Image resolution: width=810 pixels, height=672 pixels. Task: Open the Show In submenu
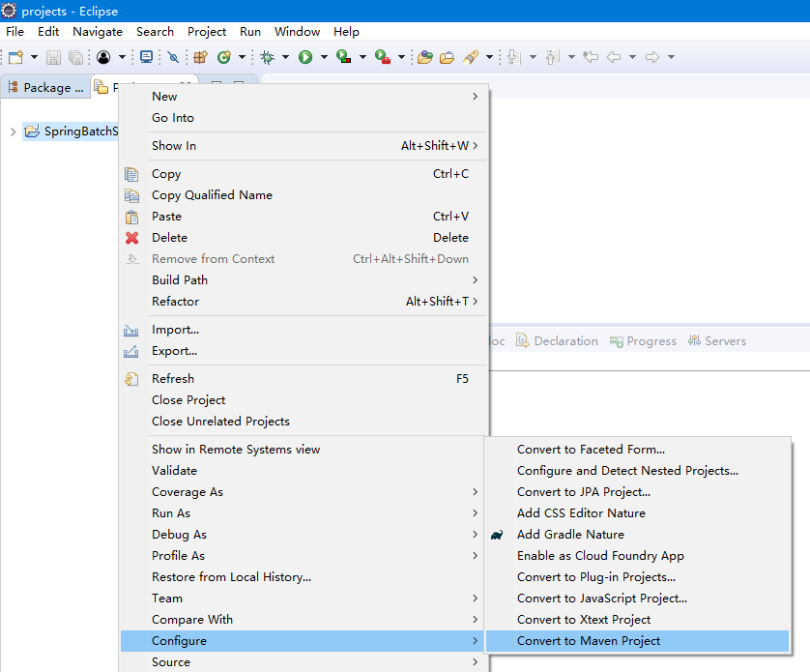(304, 146)
